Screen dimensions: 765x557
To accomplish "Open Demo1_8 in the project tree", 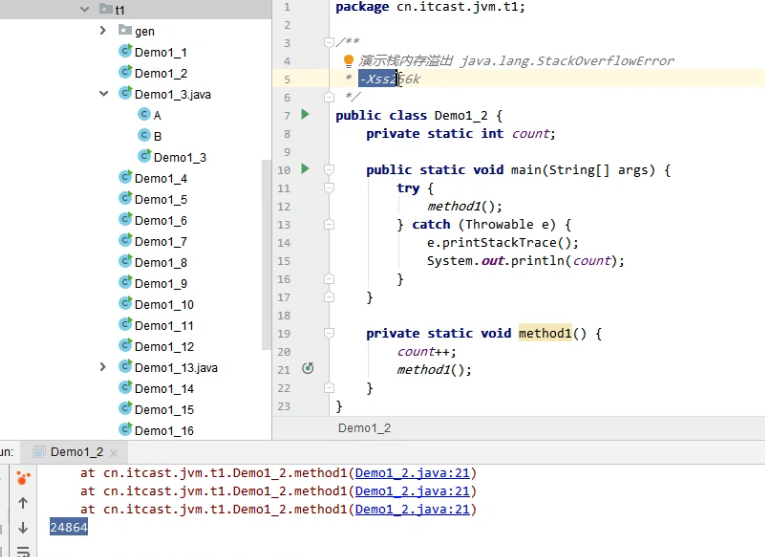I will (x=161, y=262).
